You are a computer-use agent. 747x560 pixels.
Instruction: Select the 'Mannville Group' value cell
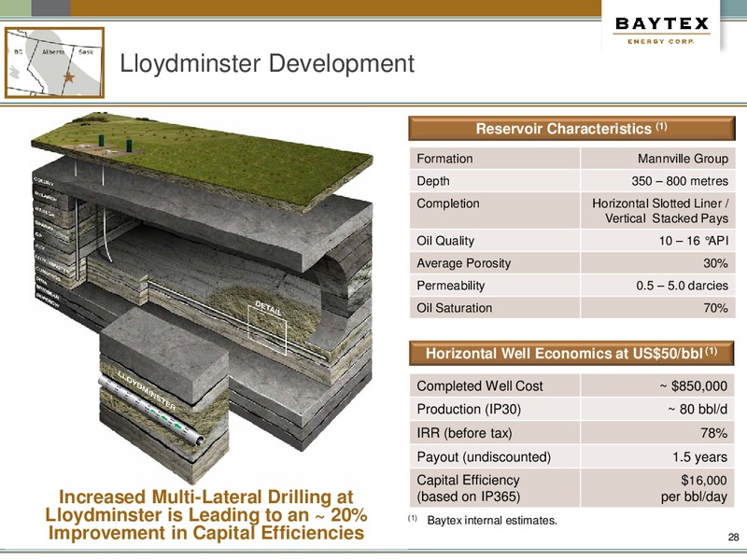point(658,159)
